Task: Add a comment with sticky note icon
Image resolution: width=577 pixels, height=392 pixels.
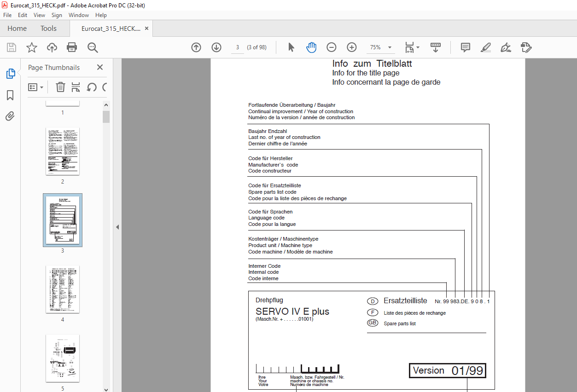Action: click(x=466, y=47)
